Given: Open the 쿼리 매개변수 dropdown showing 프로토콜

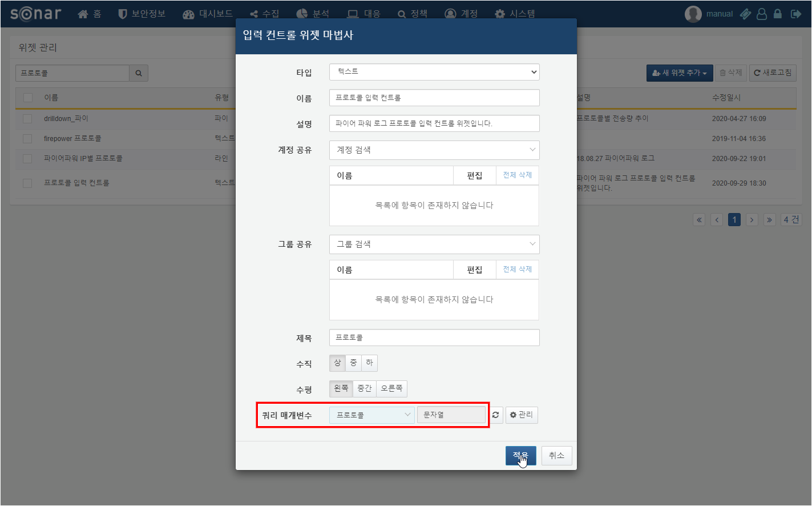Looking at the screenshot, I should (x=372, y=415).
